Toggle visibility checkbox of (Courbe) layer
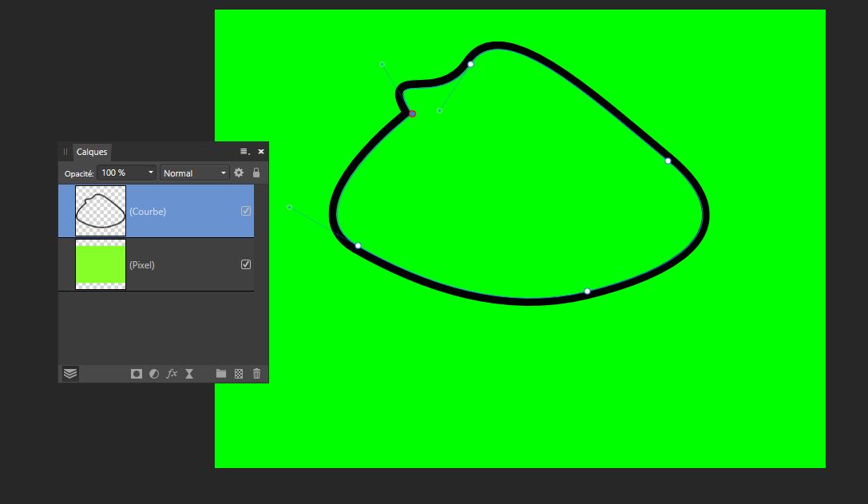Viewport: 868px width, 504px height. click(246, 211)
